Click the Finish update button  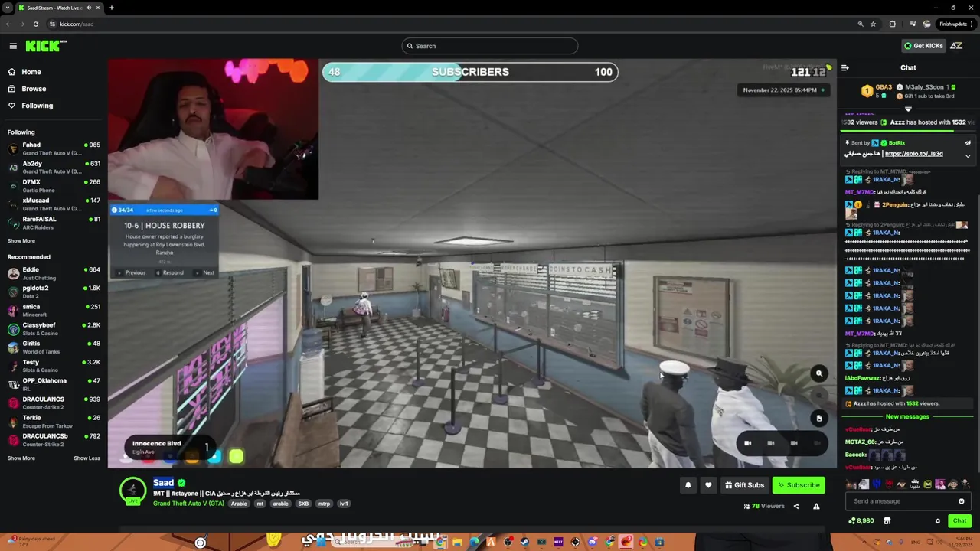coord(955,24)
